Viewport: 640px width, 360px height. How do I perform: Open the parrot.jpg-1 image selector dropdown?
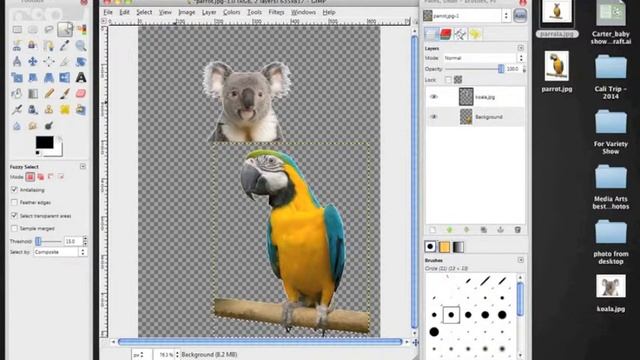click(467, 16)
